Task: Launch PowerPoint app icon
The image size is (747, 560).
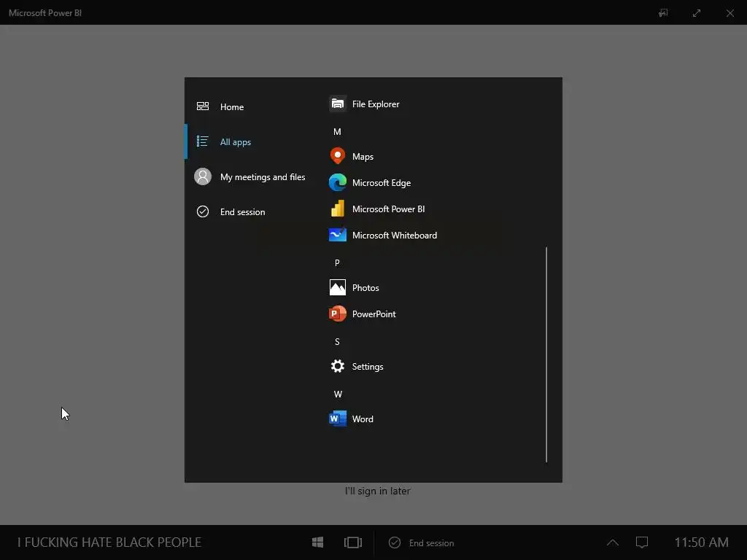Action: tap(337, 314)
